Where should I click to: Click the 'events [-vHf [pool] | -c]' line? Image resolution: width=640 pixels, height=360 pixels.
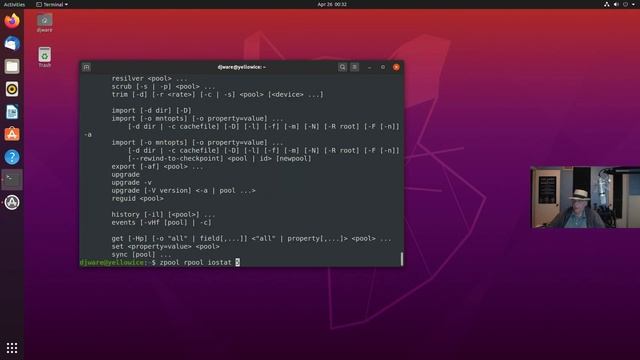(x=161, y=222)
